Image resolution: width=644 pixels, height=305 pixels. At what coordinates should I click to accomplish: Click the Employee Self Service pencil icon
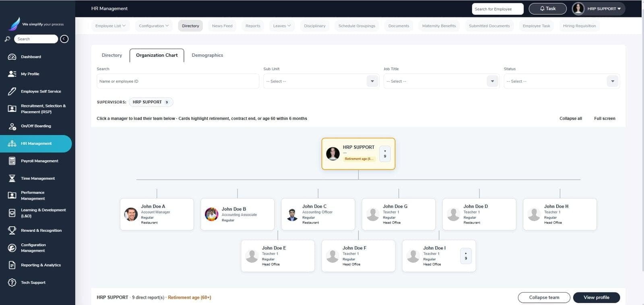12,91
